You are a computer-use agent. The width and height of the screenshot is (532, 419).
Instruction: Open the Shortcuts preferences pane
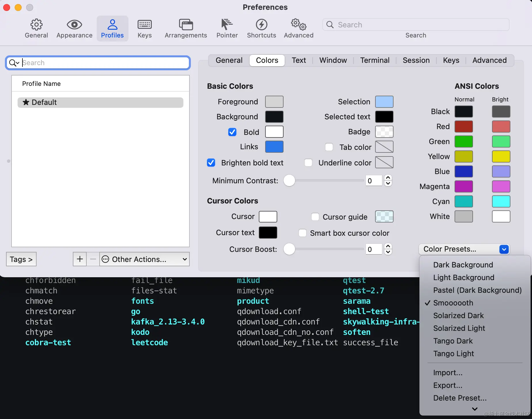tap(261, 29)
